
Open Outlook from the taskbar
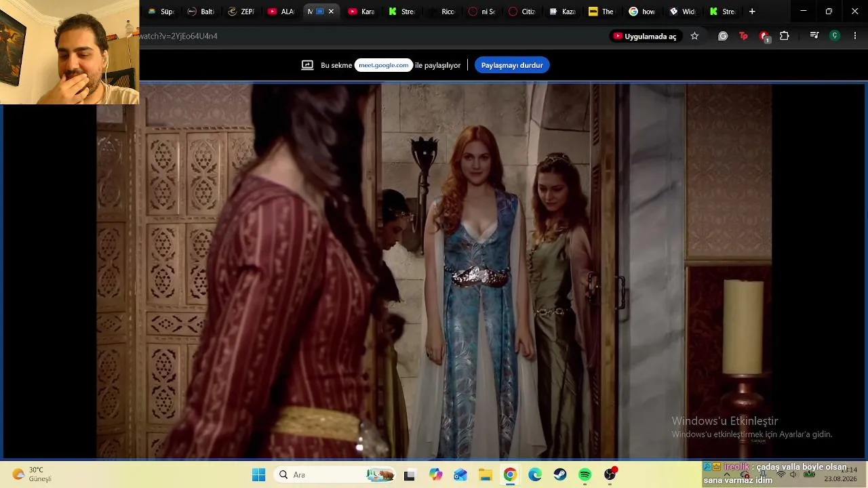click(x=460, y=475)
